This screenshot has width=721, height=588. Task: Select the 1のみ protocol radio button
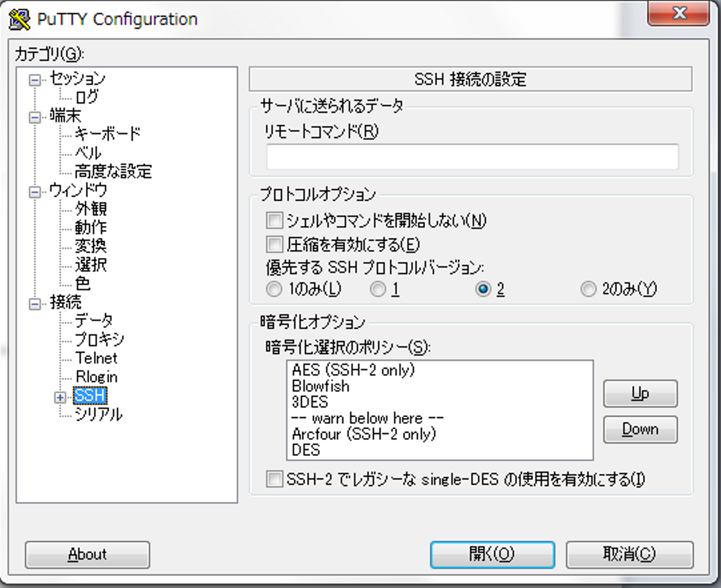tap(274, 289)
